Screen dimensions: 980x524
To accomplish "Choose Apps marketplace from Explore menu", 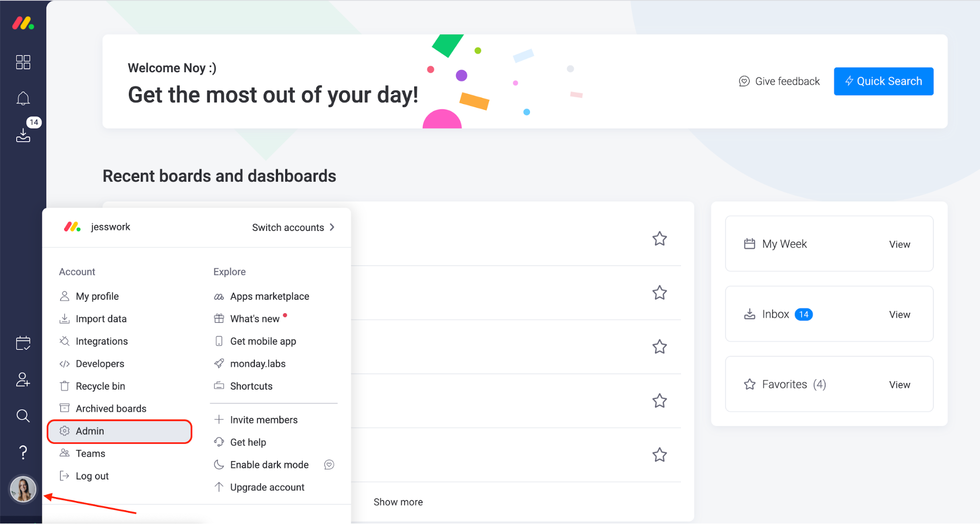I will tap(269, 297).
